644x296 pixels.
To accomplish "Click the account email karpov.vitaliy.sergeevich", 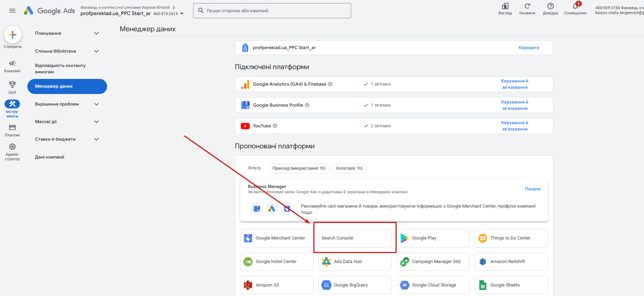I will [619, 13].
